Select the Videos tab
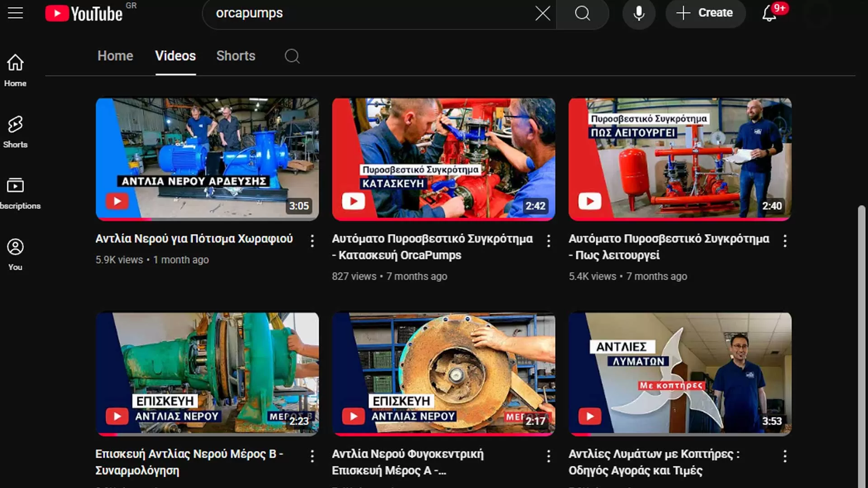The width and height of the screenshot is (868, 488). pyautogui.click(x=175, y=56)
